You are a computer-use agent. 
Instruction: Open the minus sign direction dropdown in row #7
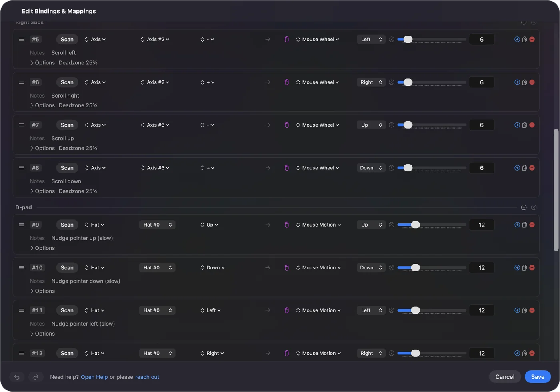[x=207, y=125]
